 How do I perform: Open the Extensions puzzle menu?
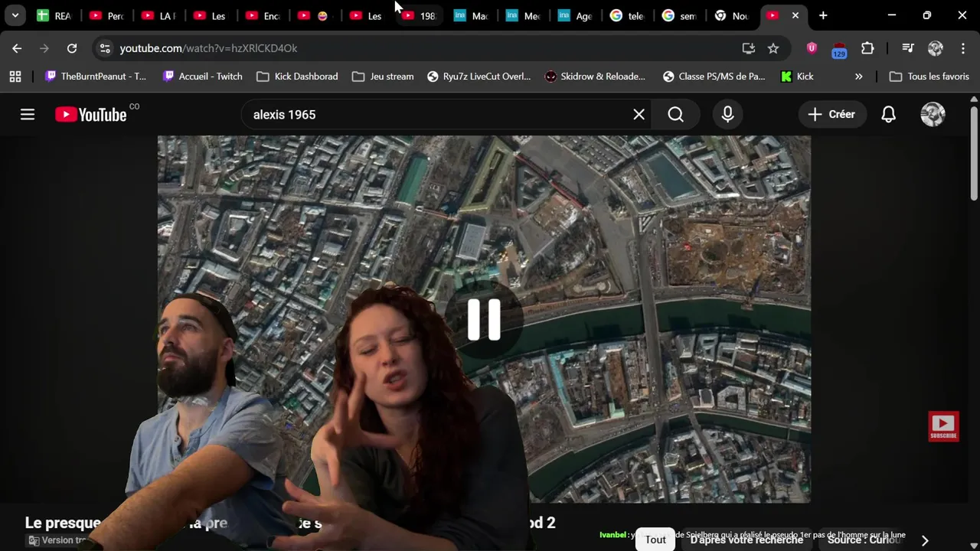[867, 48]
